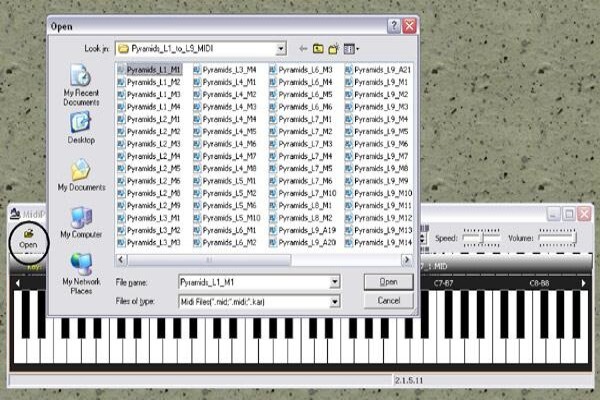
Task: Create a new folder
Action: pos(333,49)
